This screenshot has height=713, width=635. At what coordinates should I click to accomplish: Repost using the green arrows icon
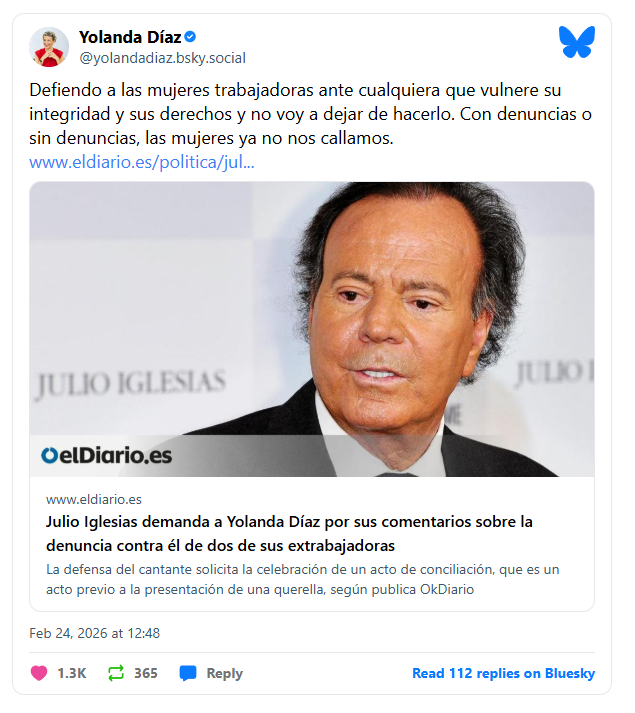pos(116,673)
